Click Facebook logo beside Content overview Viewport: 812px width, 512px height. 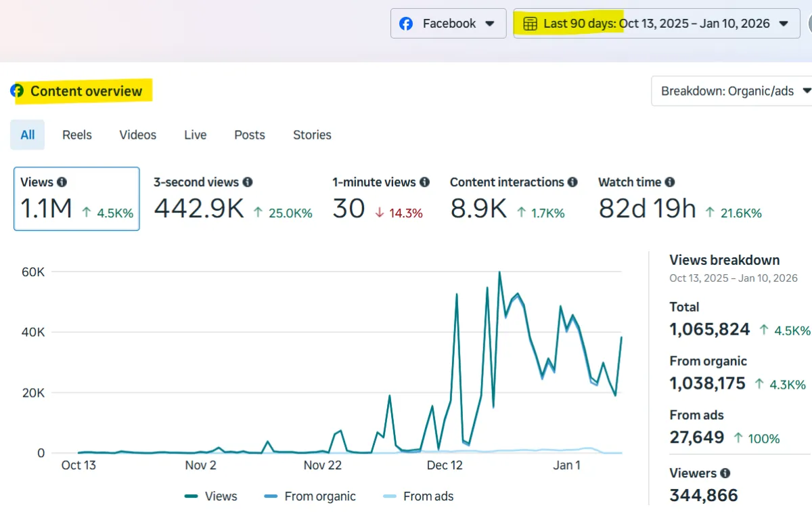pyautogui.click(x=17, y=91)
